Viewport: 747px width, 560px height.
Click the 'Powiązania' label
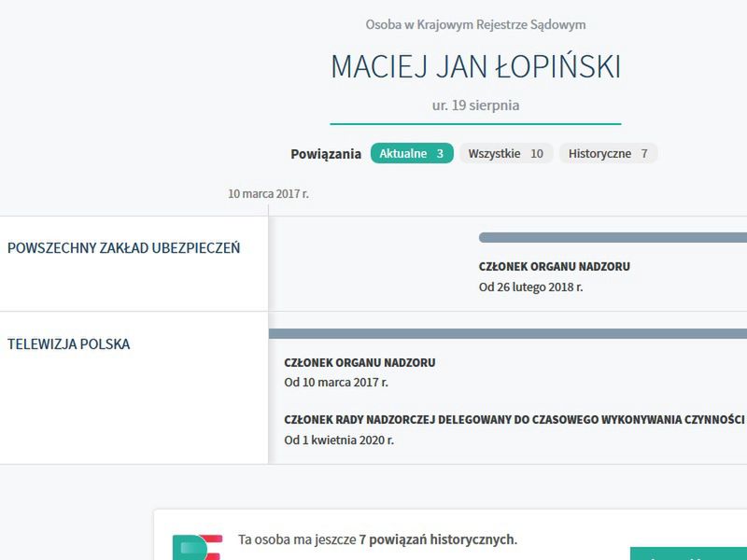coord(326,154)
